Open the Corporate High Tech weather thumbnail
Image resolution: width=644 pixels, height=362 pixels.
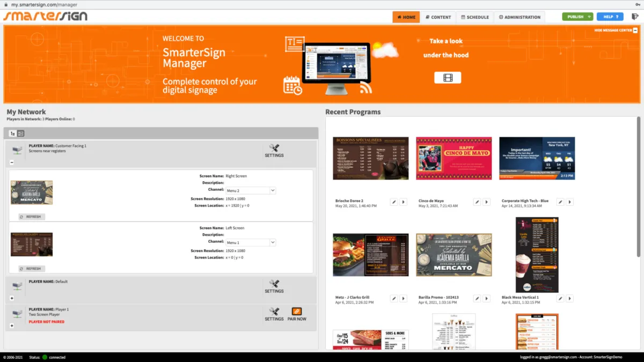[537, 158]
